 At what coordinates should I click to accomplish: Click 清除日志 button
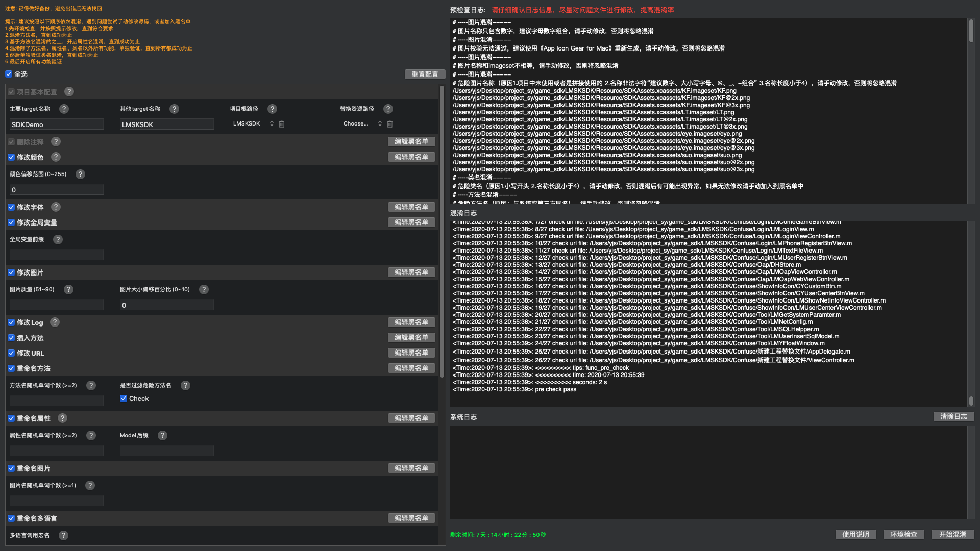pyautogui.click(x=953, y=417)
